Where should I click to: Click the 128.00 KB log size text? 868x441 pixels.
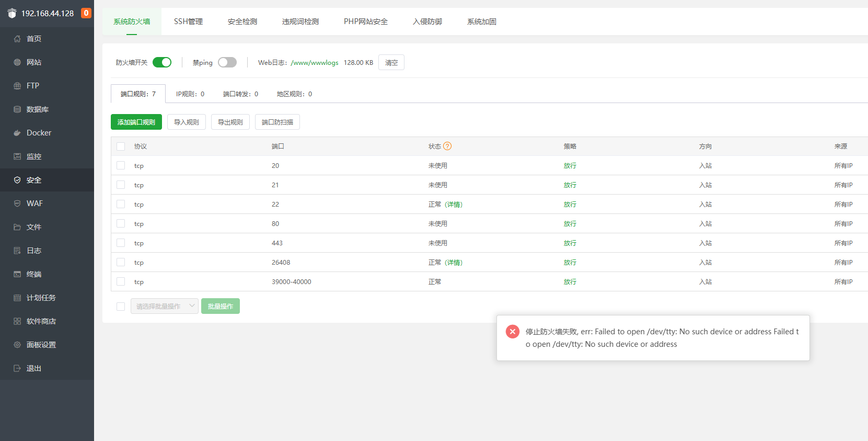[358, 62]
